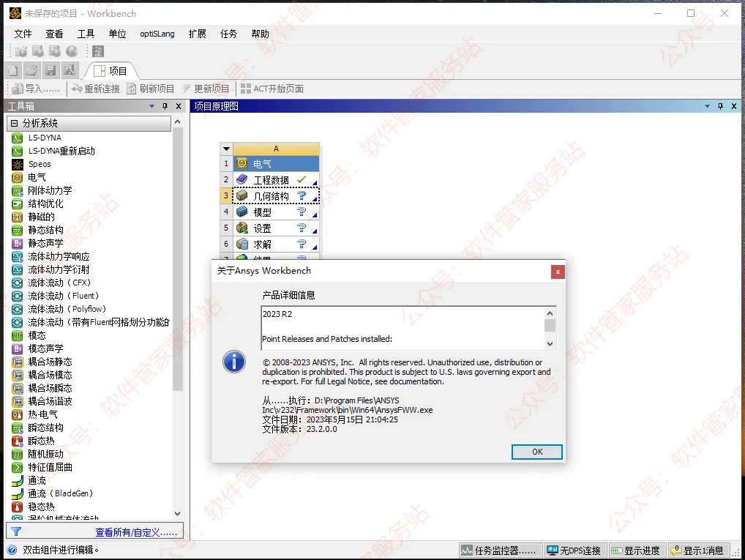
Task: Select the 流体流动 (Polyflow) icon
Action: (17, 310)
